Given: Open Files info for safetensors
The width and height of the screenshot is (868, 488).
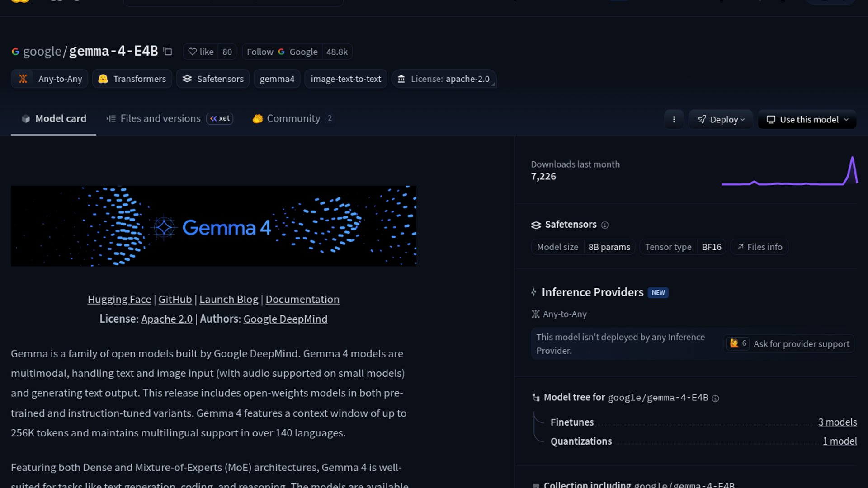Looking at the screenshot, I should [x=759, y=247].
